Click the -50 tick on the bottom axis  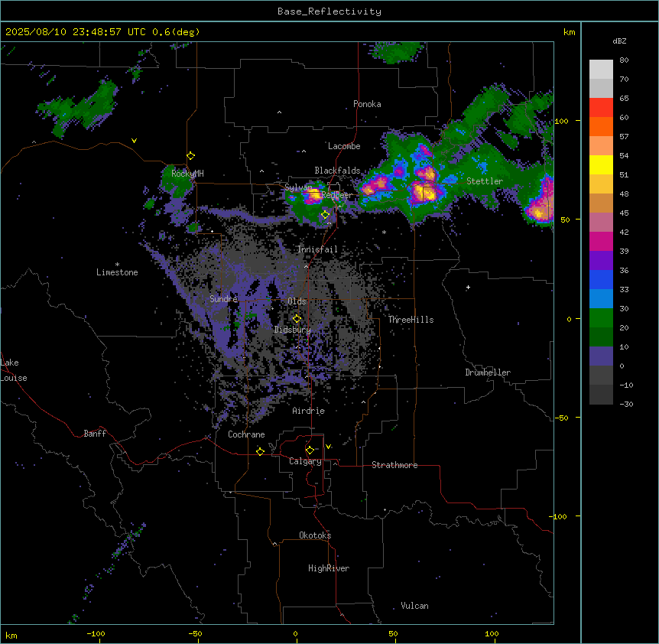195,633
